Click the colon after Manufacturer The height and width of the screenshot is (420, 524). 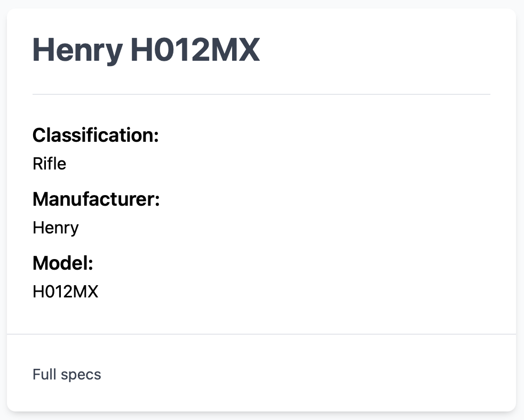coord(157,201)
